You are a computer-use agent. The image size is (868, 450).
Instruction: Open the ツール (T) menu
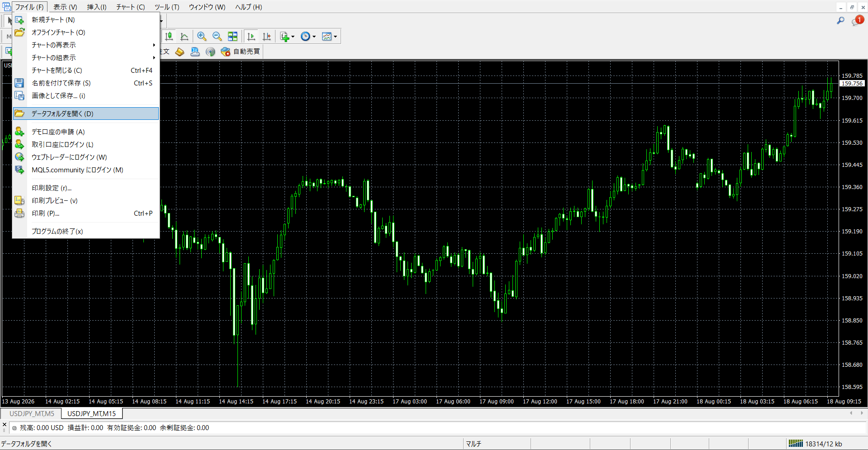(x=167, y=7)
